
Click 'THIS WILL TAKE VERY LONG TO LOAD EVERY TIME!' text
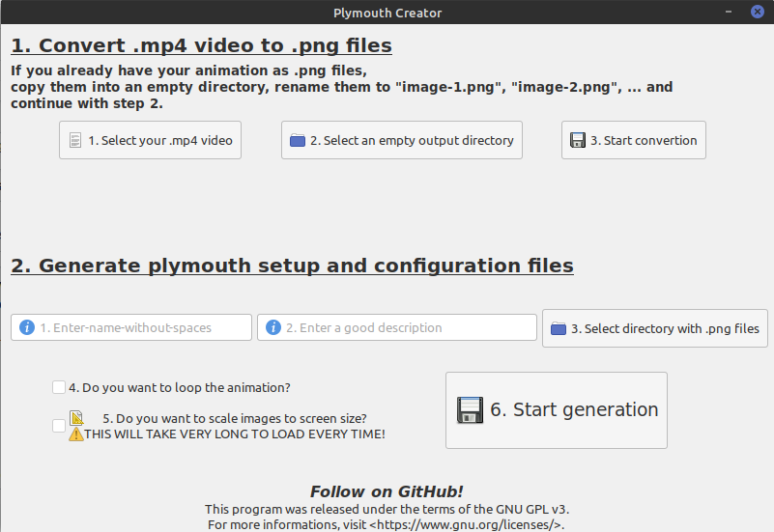coord(235,434)
